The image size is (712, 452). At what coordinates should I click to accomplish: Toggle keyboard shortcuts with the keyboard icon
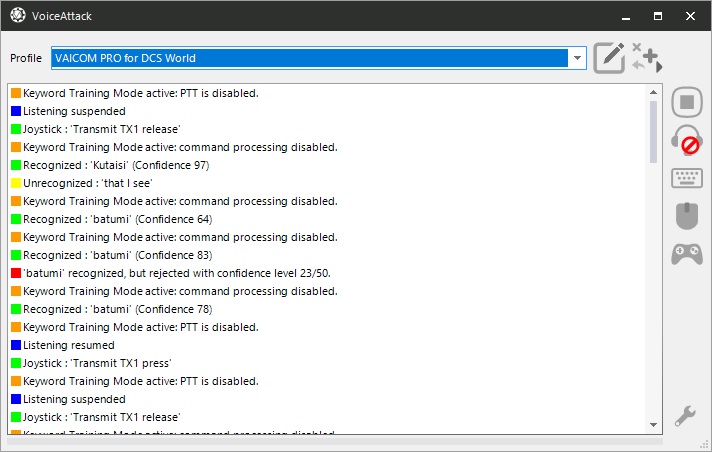[687, 178]
